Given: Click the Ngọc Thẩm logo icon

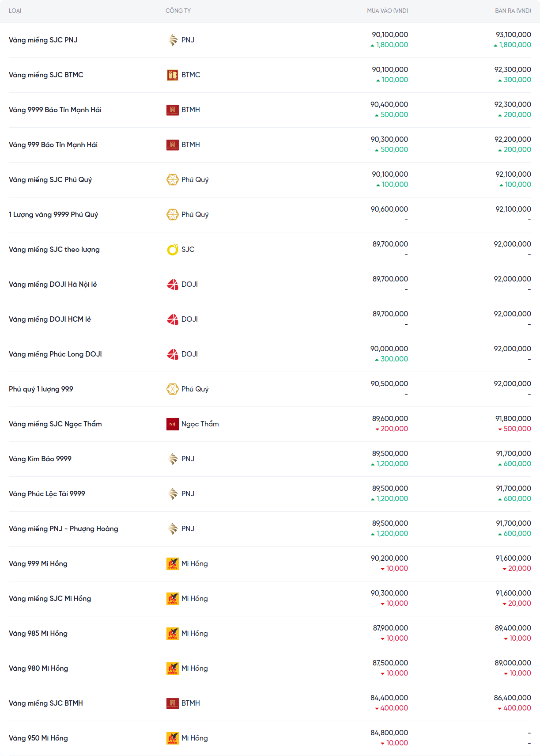Looking at the screenshot, I should tap(172, 424).
